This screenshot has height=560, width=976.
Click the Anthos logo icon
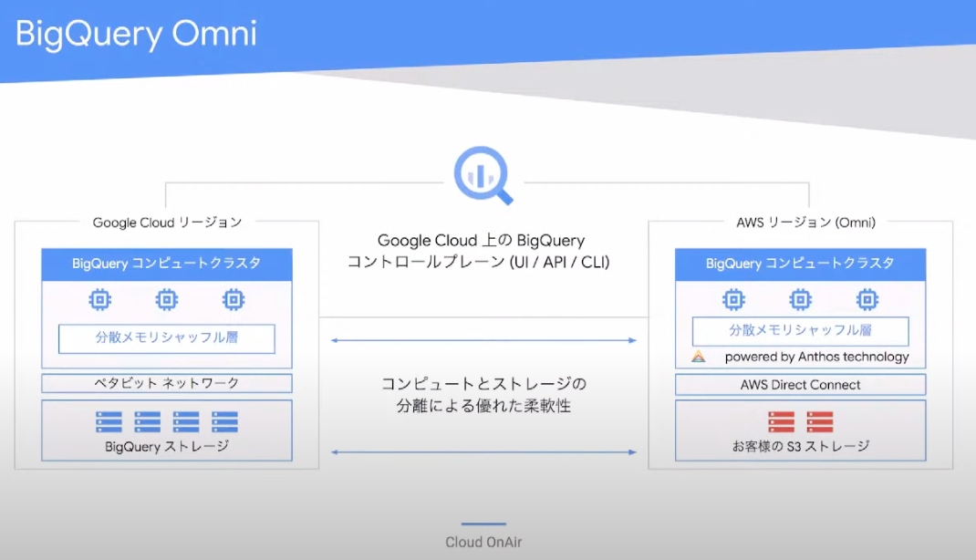coord(699,357)
